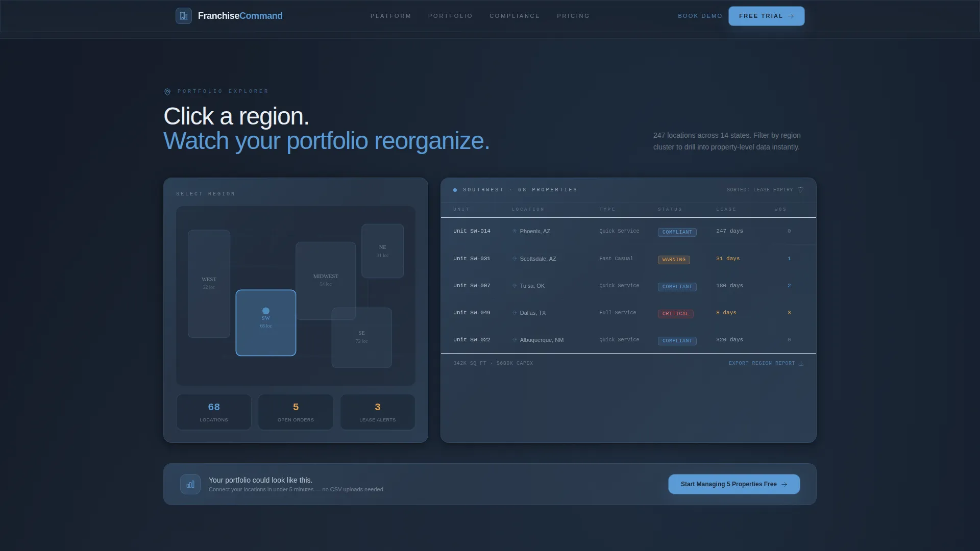
Task: Open the Portfolio nav link
Action: [451, 16]
